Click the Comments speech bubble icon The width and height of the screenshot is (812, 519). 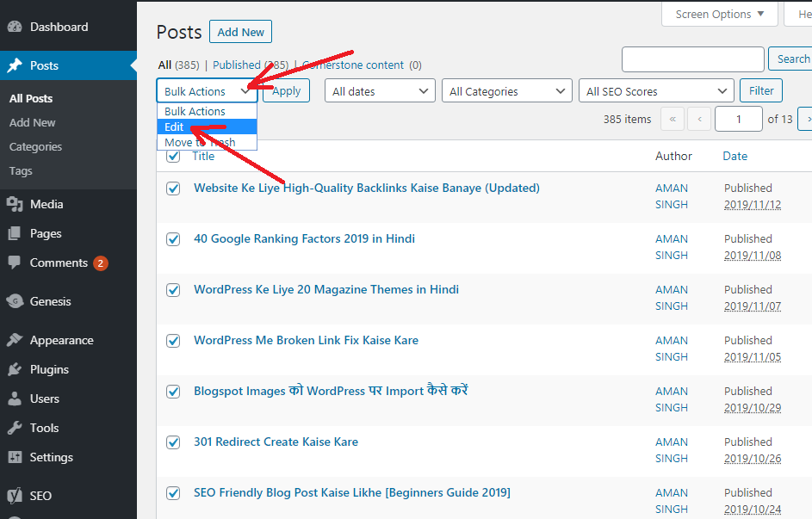click(x=15, y=263)
